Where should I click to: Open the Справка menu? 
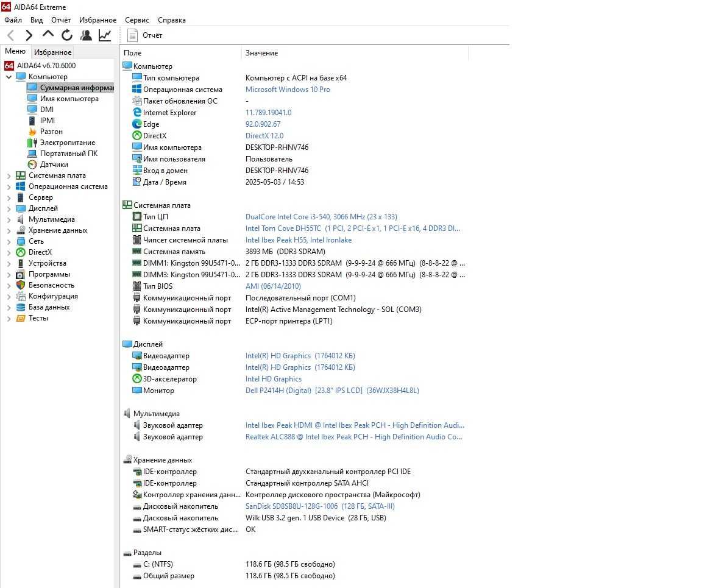172,19
